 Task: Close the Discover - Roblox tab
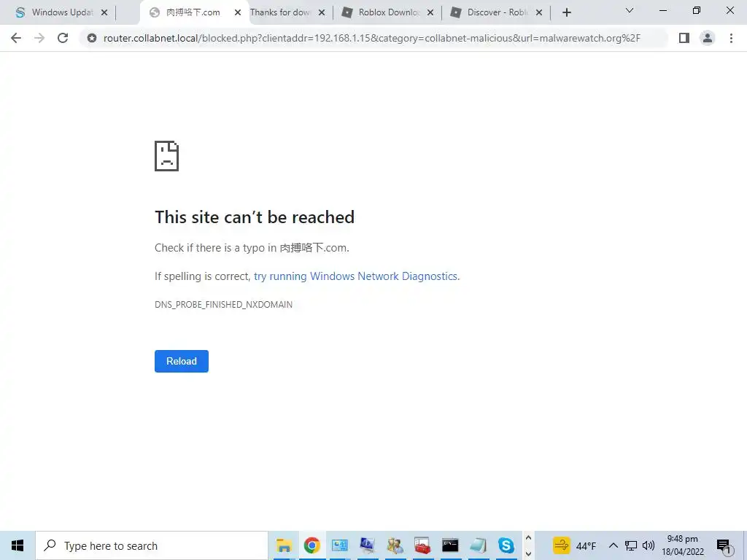point(539,13)
